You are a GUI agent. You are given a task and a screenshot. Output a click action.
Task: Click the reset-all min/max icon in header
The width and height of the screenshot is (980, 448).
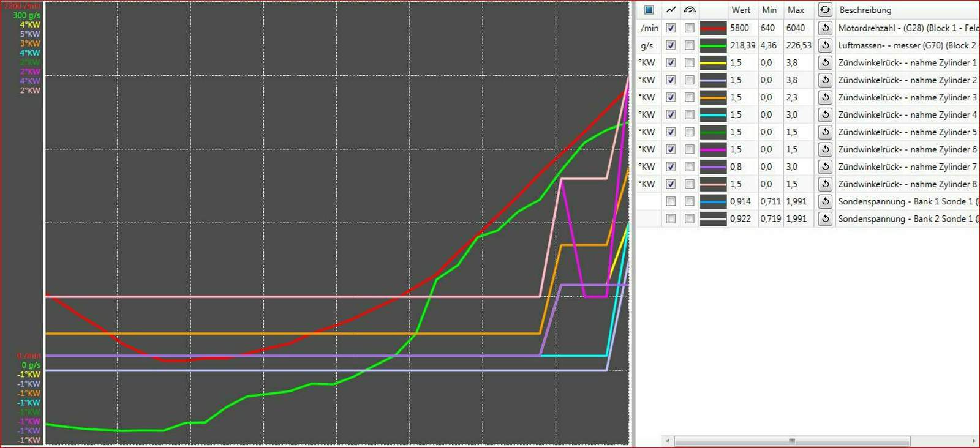pos(825,10)
